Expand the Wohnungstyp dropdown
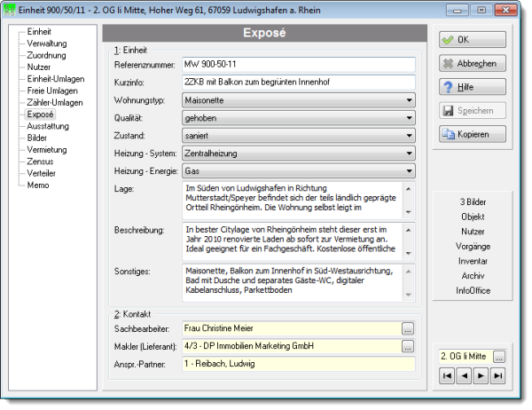 click(409, 100)
